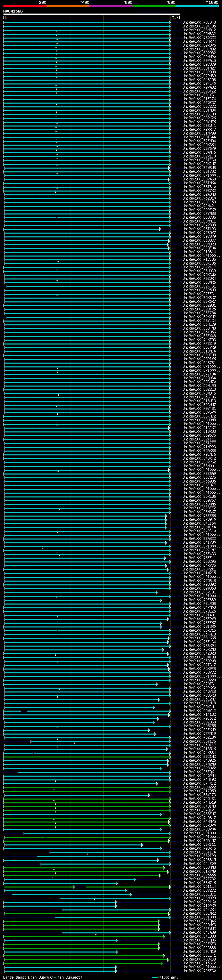Select hit label UniRef100_C1E274
The image size is (222, 980).
pos(199,99)
